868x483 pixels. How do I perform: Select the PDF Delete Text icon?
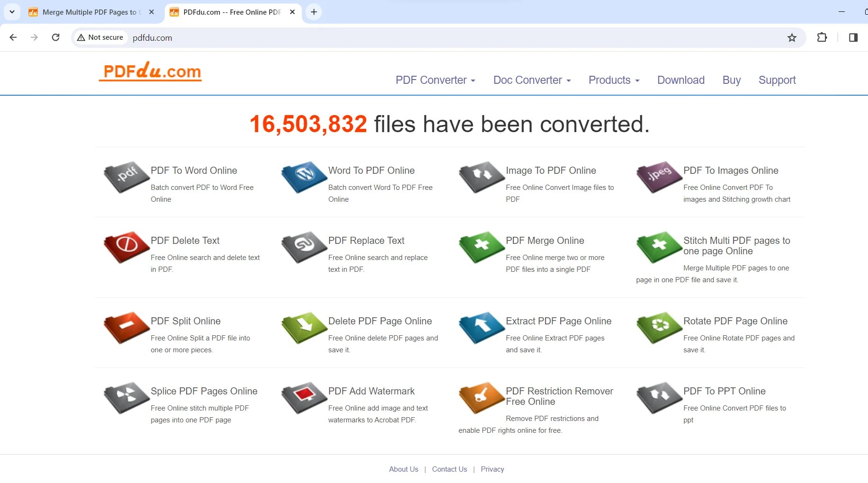(x=125, y=247)
